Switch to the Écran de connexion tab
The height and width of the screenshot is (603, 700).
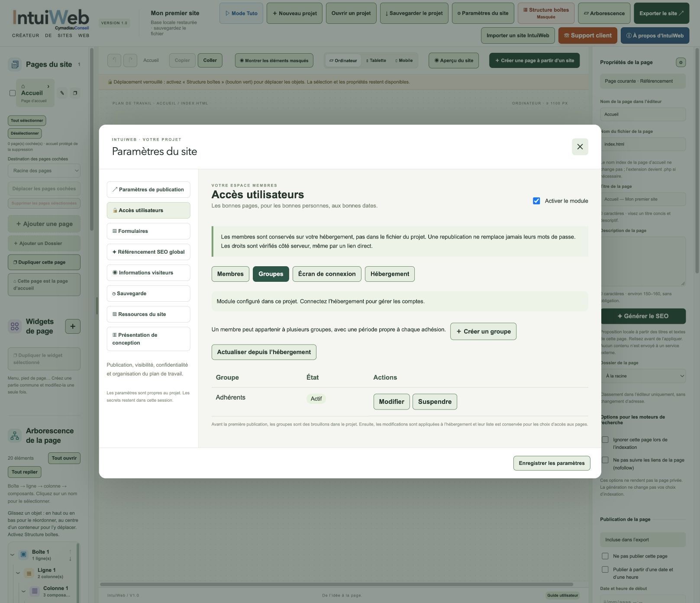[x=327, y=274]
